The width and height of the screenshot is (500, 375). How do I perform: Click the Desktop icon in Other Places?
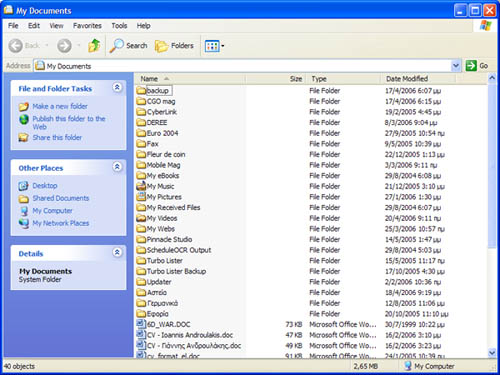pos(23,186)
